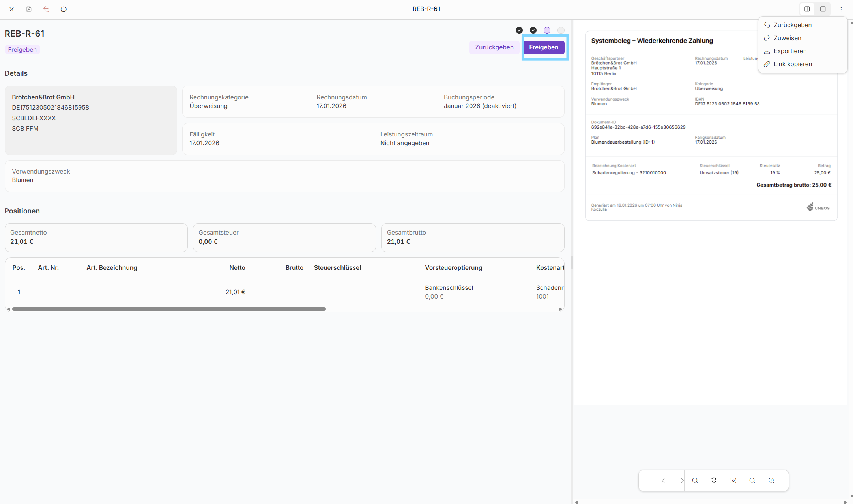Open the comments speech bubble icon

64,9
